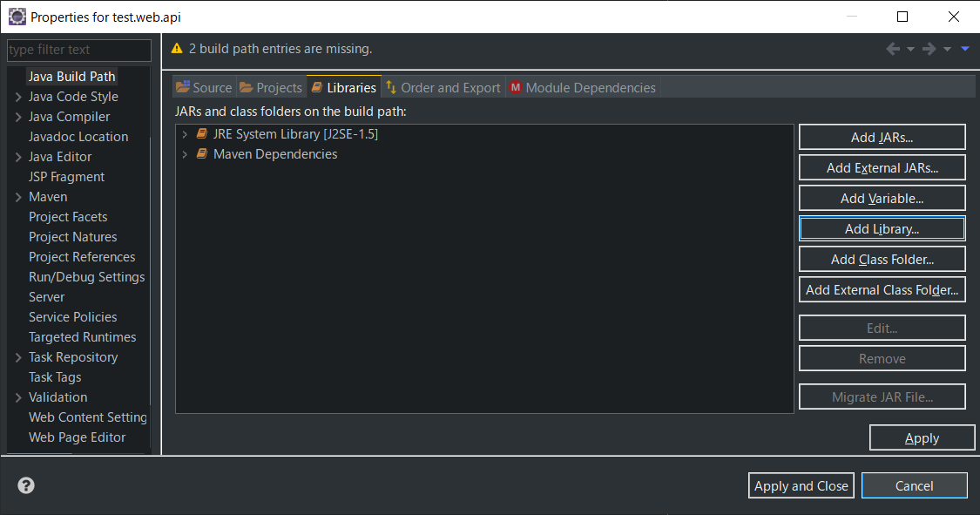
Task: Open the view menu triangle icon
Action: coord(965,49)
